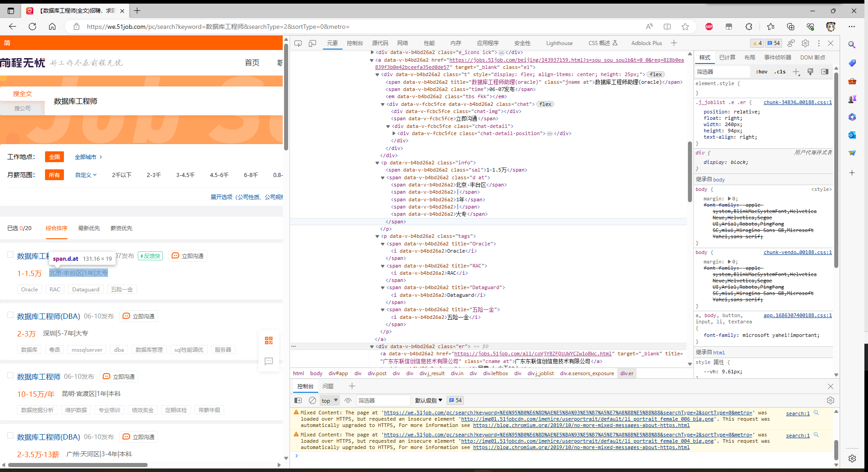Click the clear console icon
The height and width of the screenshot is (472, 868).
click(x=312, y=400)
